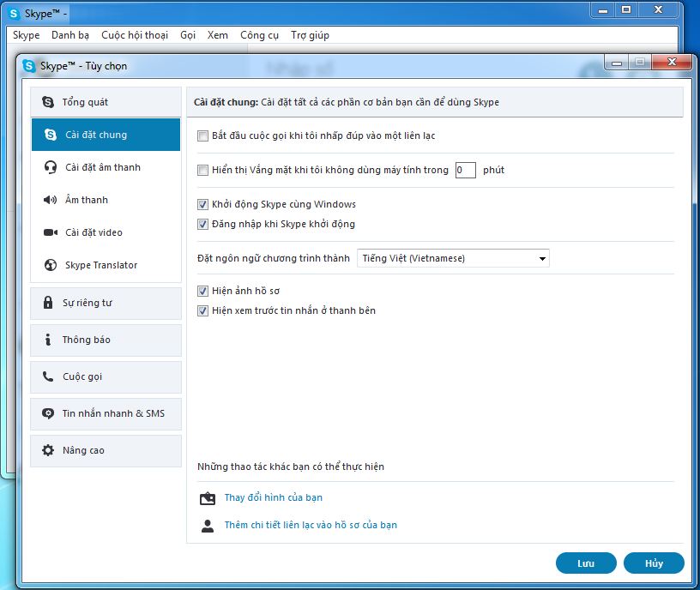Uncheck Hiện ảnh hồ sơ option
The width and height of the screenshot is (700, 590).
[x=203, y=291]
